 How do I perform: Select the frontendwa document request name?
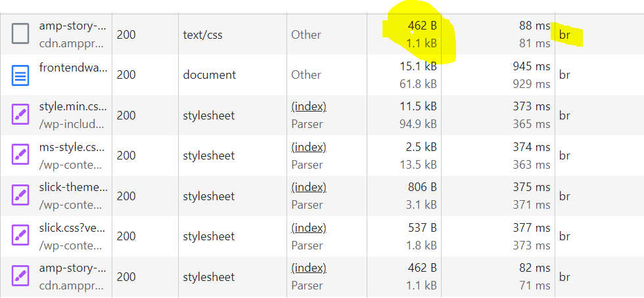72,66
